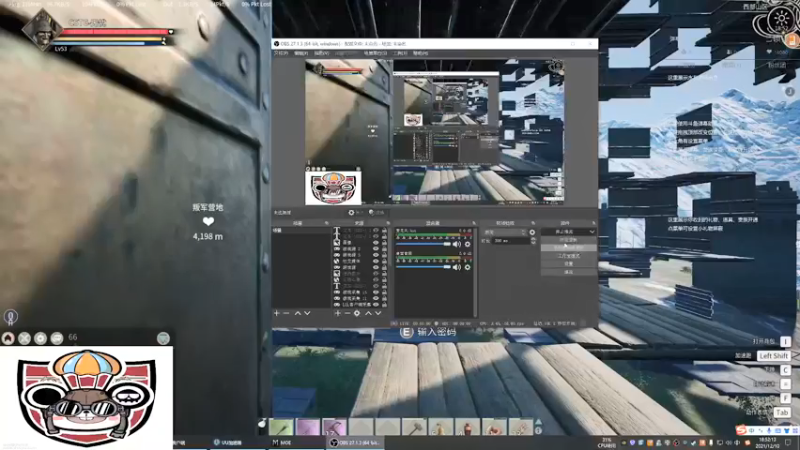Viewport: 800px width, 450px height.
Task: Pop out the Scene Transitions dock via header icon
Action: click(533, 223)
